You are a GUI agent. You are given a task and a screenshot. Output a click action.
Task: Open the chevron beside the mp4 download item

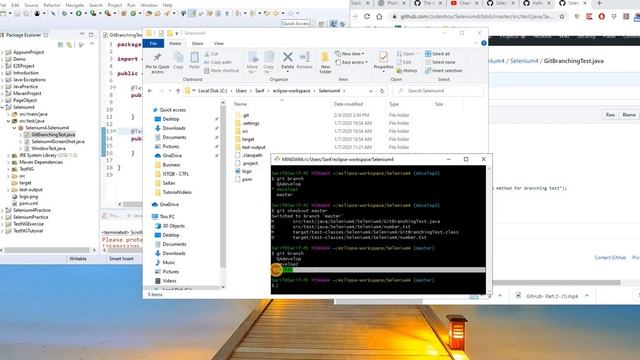[x=587, y=296]
